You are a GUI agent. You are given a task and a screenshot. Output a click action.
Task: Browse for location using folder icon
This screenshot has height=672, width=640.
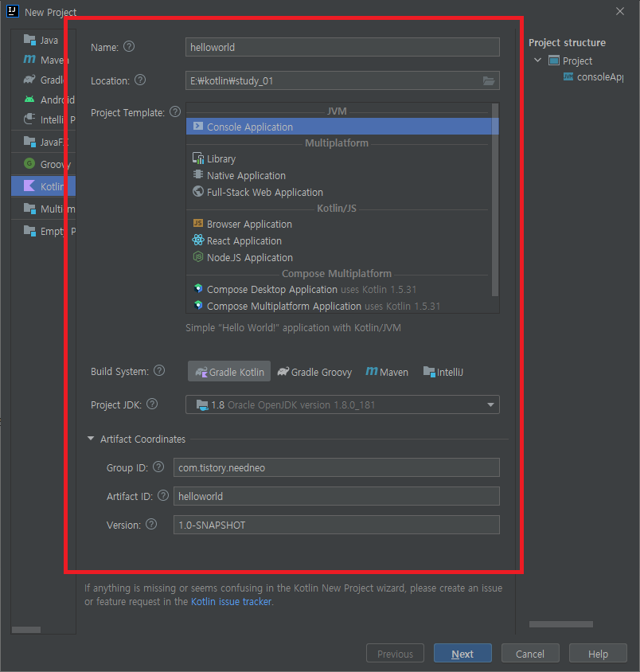point(489,80)
